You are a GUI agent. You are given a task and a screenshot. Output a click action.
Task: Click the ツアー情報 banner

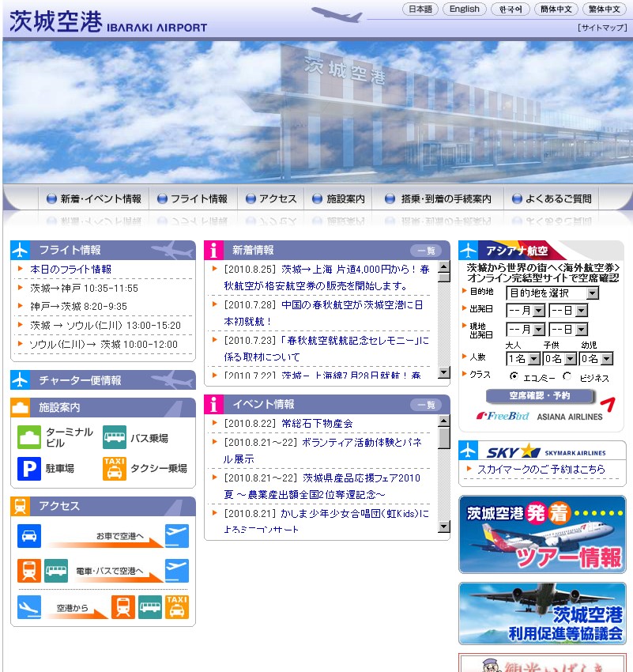pyautogui.click(x=542, y=534)
